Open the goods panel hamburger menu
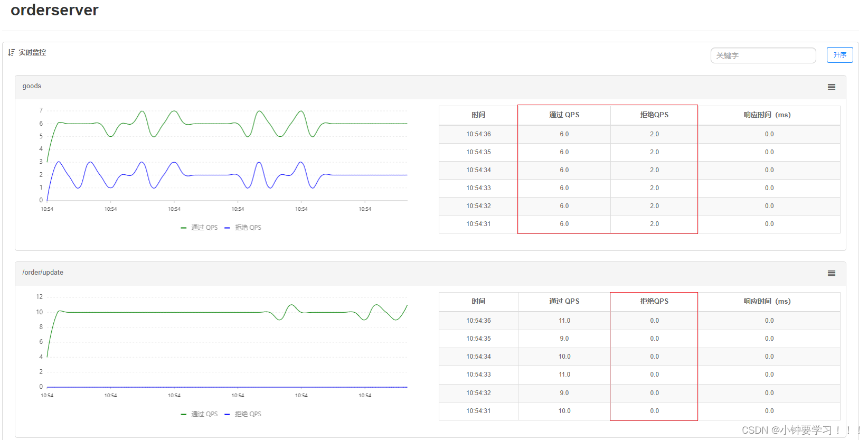Viewport: 868px width, 440px height. pos(832,87)
